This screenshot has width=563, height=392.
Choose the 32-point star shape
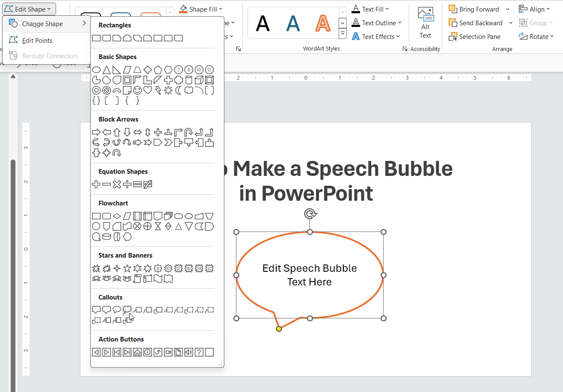coord(209,268)
